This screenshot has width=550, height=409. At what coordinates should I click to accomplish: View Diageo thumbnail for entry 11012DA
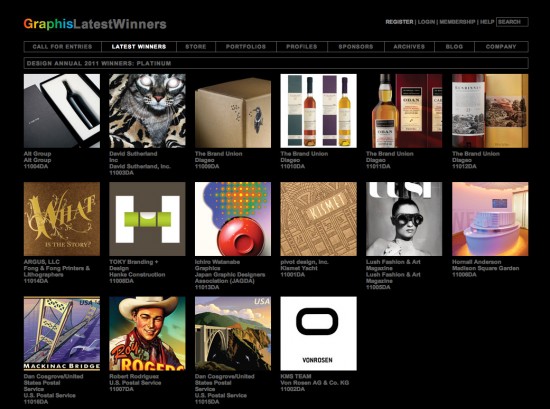click(490, 111)
